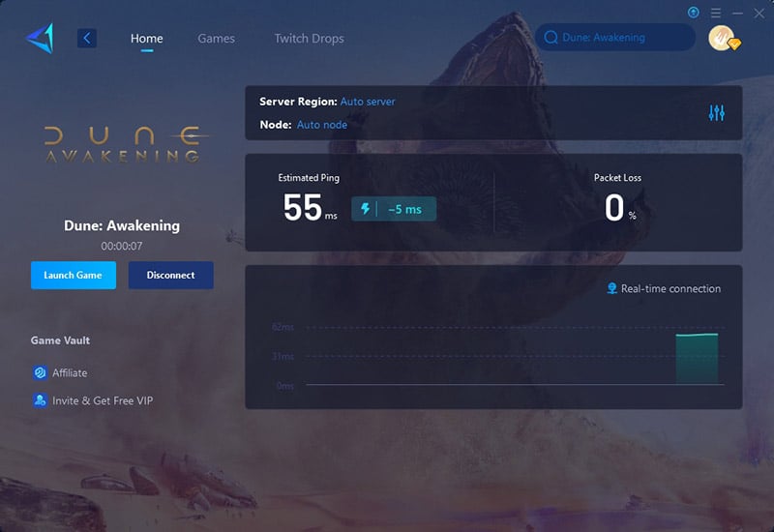Viewport: 774px width, 532px height.
Task: Click the 31ms graph axis label
Action: click(283, 356)
